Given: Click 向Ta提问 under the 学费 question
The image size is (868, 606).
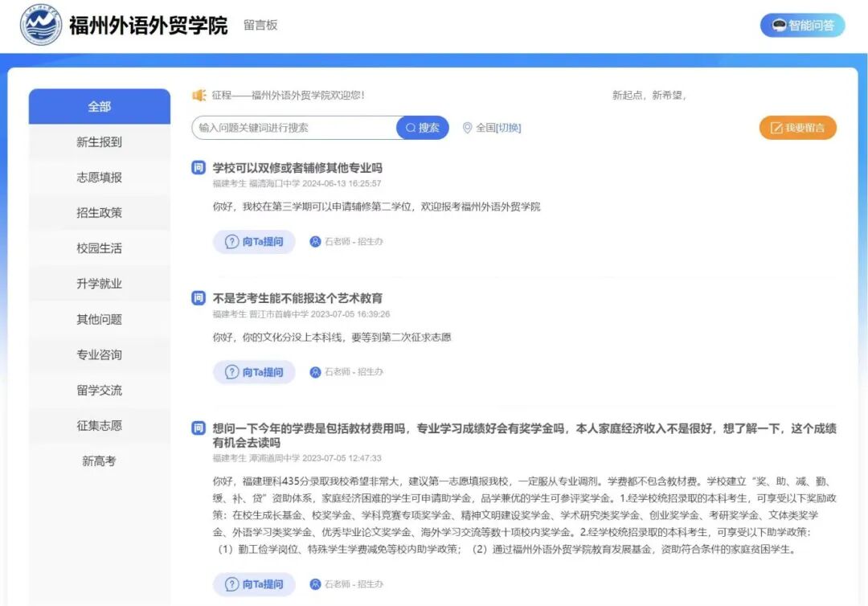Looking at the screenshot, I should point(254,584).
